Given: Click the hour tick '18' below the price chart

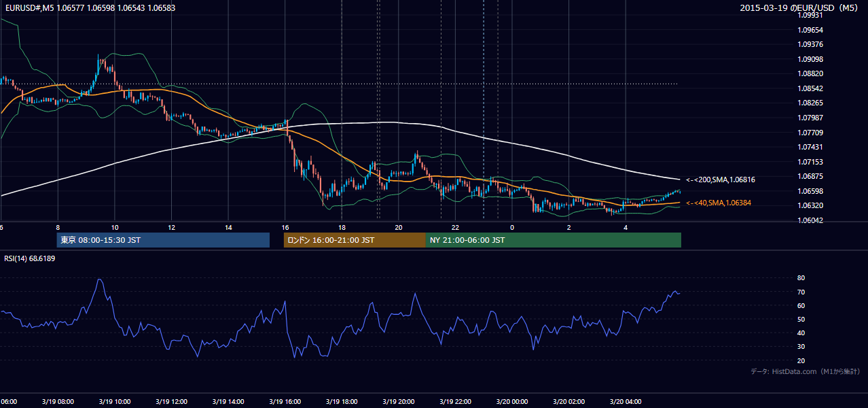Looking at the screenshot, I should 342,228.
